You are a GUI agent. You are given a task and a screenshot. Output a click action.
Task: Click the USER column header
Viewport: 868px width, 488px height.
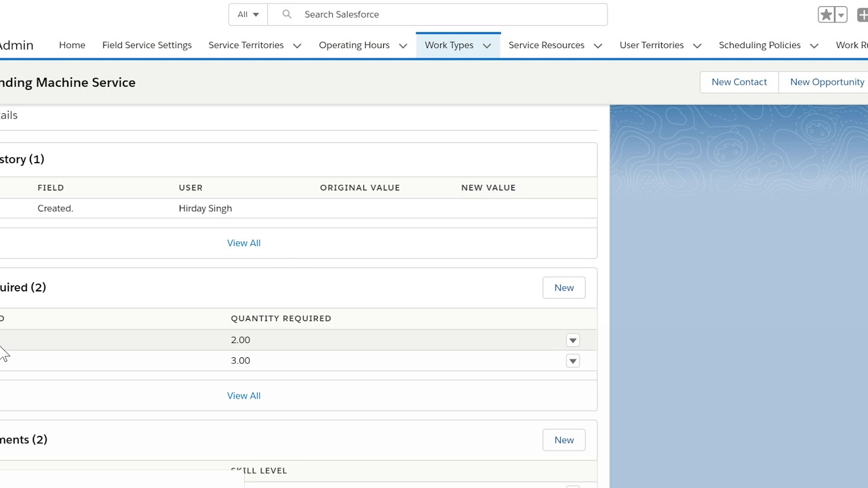point(191,188)
